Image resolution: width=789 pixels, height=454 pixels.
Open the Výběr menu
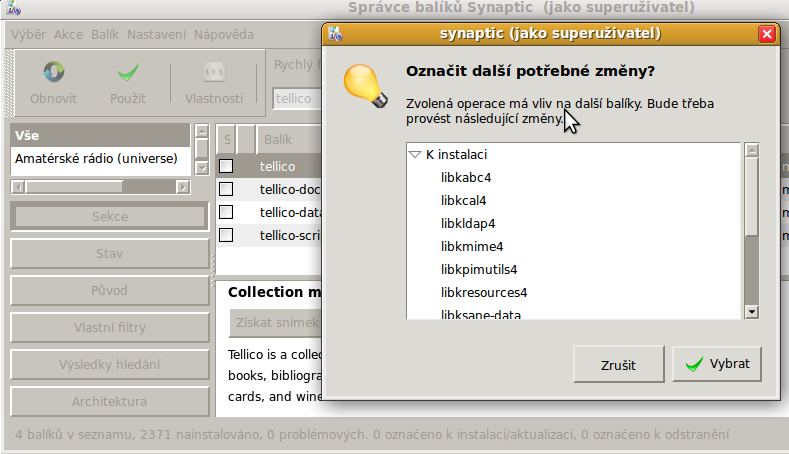click(28, 35)
